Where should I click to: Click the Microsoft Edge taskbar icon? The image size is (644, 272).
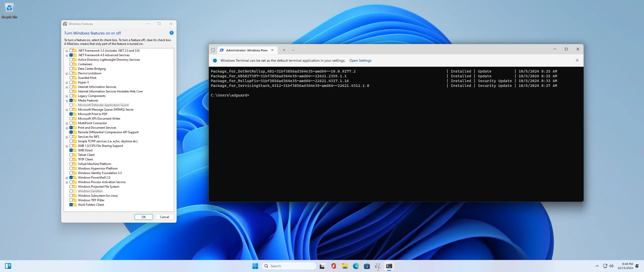tap(356, 266)
